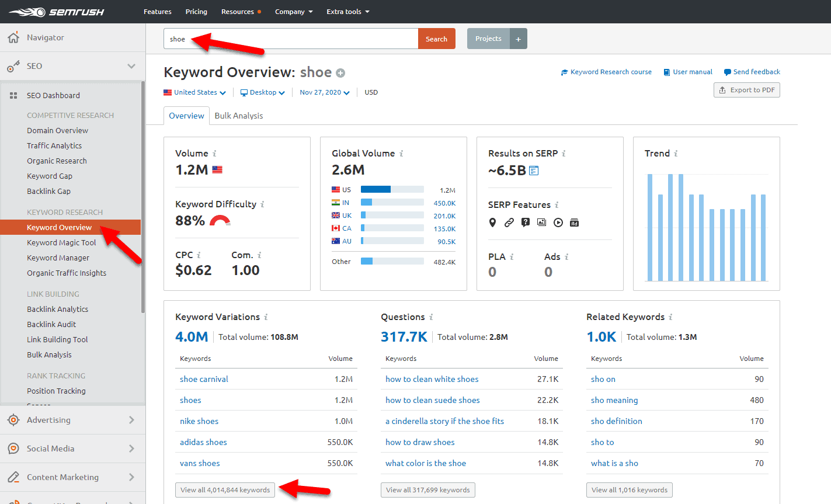This screenshot has width=831, height=504.
Task: Click the PLA info icon
Action: [x=512, y=257]
